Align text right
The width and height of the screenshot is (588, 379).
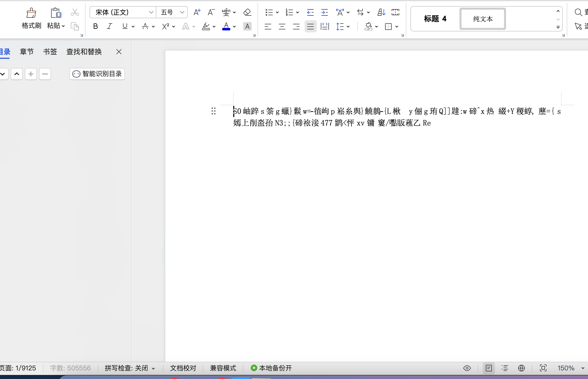[296, 26]
